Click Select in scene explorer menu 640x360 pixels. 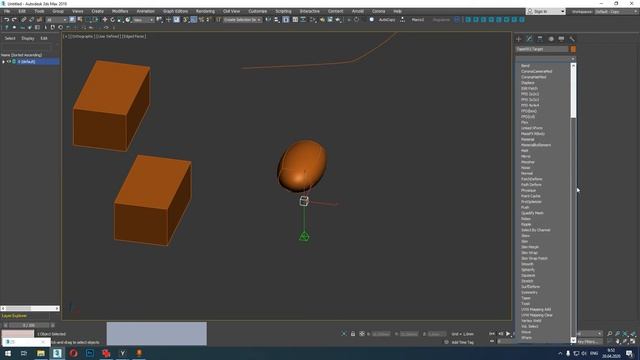[10, 38]
